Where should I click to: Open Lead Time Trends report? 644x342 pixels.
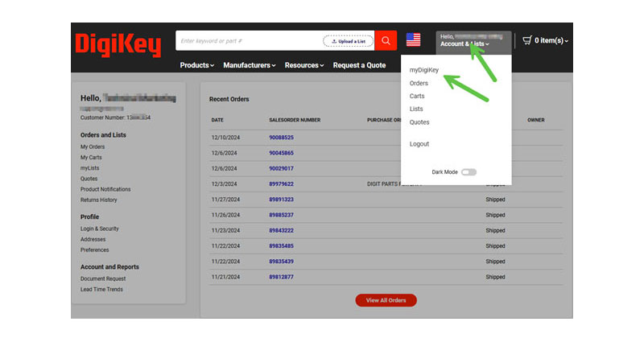101,289
